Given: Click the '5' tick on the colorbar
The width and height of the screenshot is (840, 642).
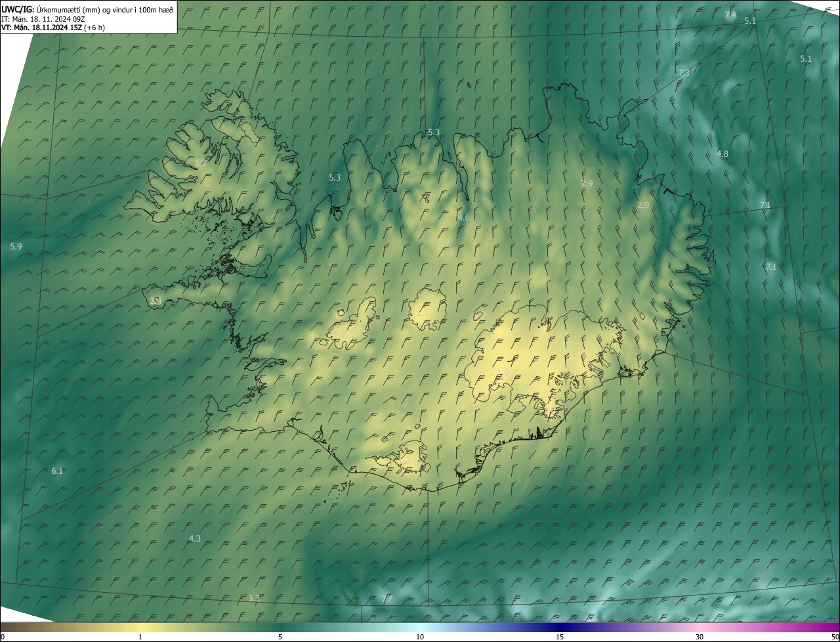Looking at the screenshot, I should pos(280,637).
